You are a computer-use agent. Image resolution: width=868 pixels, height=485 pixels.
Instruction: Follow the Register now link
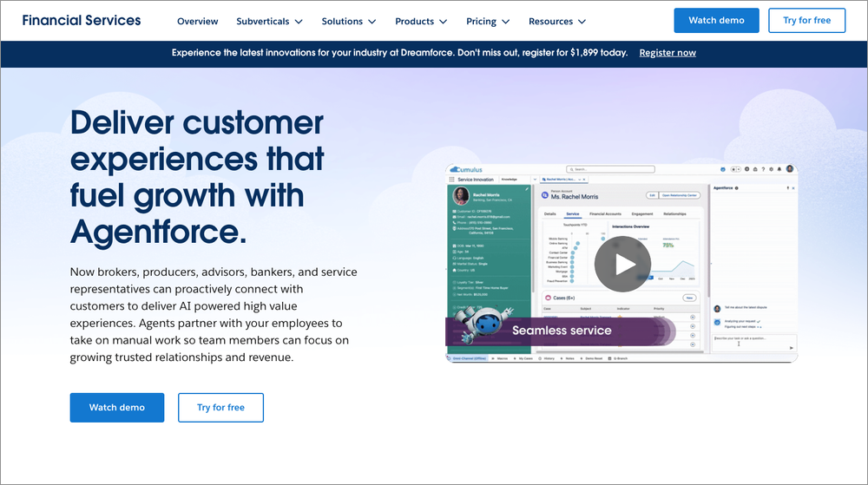coord(667,53)
